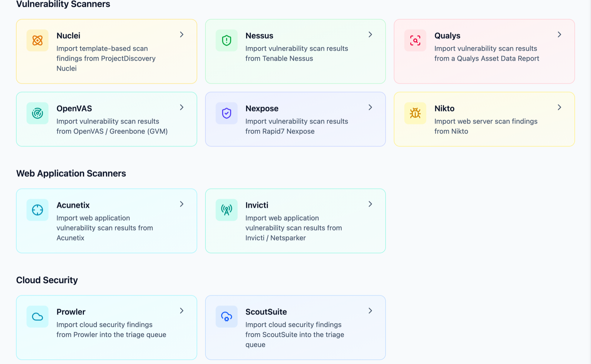Click the Prowler card chevron
This screenshot has width=591, height=364.
coord(182,310)
